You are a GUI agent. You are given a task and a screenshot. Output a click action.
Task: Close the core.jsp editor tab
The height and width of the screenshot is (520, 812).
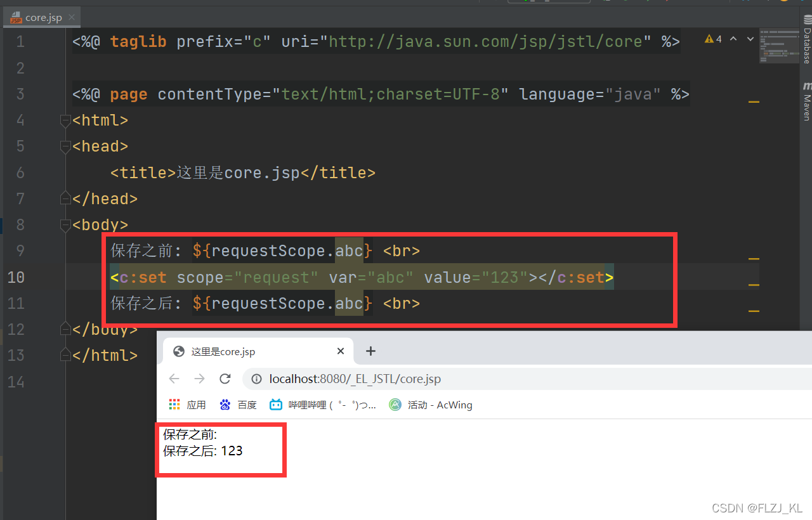(x=73, y=18)
